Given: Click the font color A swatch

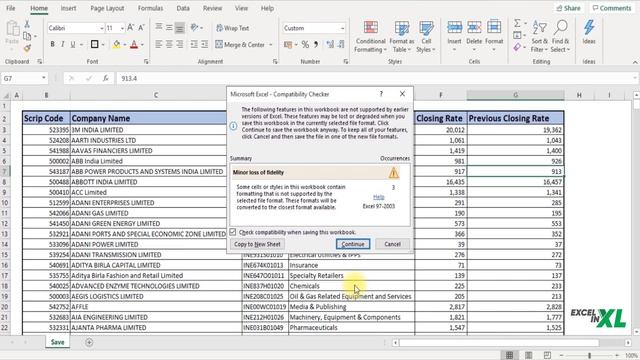Looking at the screenshot, I should [x=134, y=44].
